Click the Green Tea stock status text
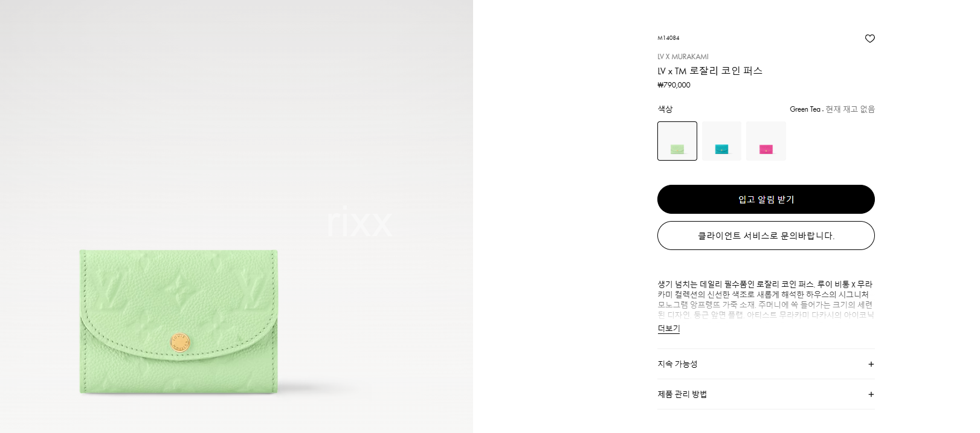The width and height of the screenshot is (980, 433). [832, 109]
